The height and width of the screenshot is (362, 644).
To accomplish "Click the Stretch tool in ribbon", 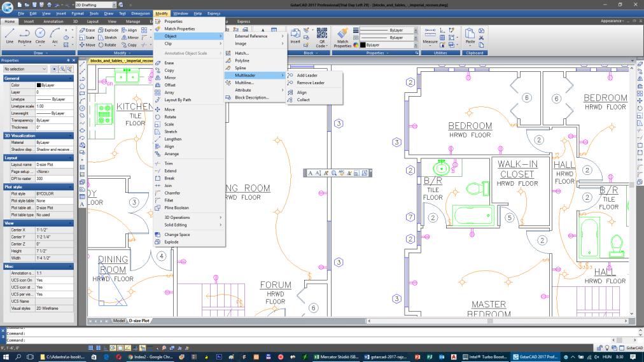I will tap(108, 38).
